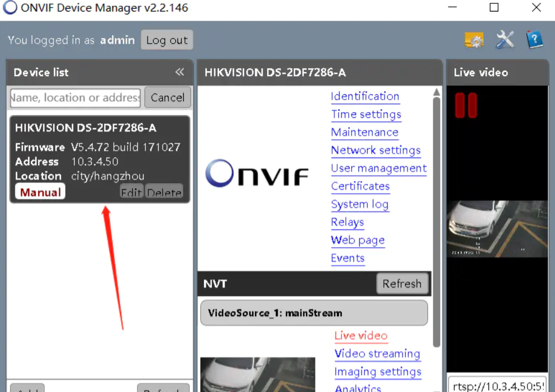Delete the HIKVISION device entry
Image resolution: width=555 pixels, height=392 pixels.
[164, 192]
